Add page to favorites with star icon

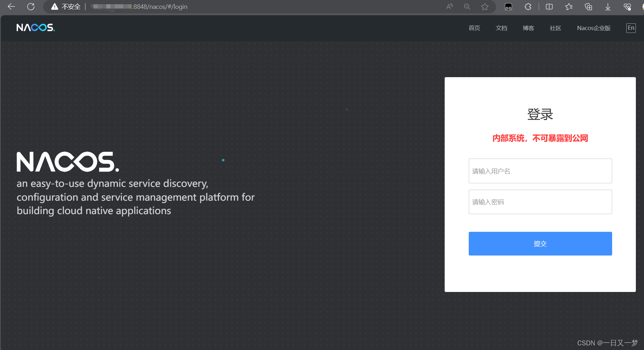[485, 7]
